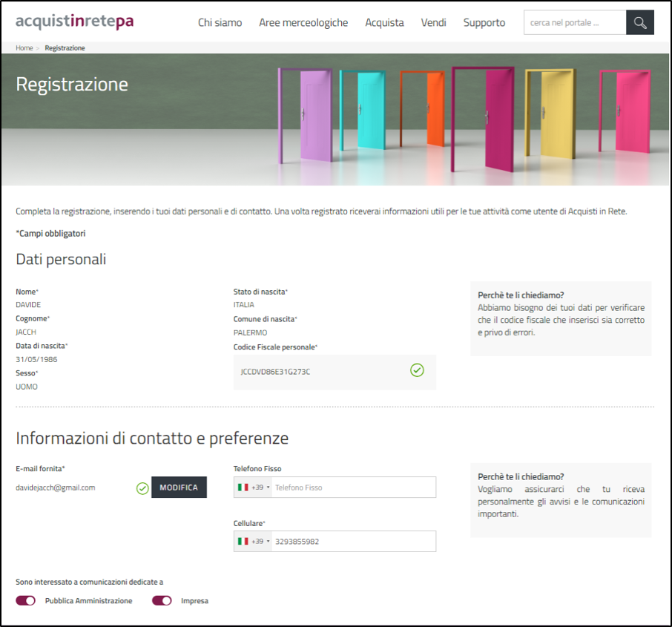This screenshot has height=627, width=672.
Task: Click the Cellulare number field
Action: pyautogui.click(x=352, y=542)
